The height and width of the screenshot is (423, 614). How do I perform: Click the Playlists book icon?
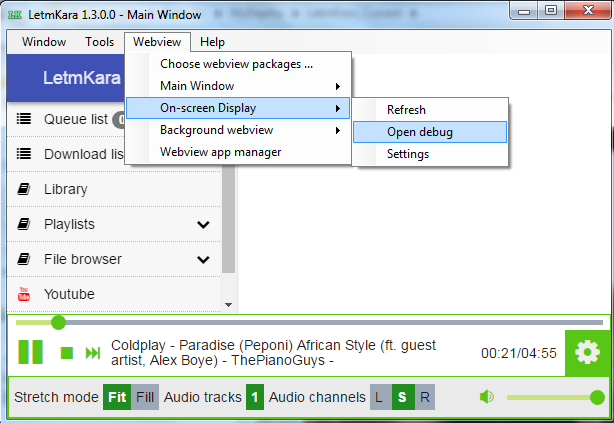click(24, 224)
